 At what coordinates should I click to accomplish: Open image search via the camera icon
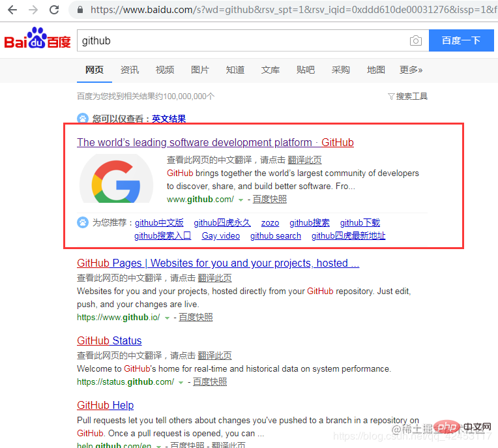415,40
